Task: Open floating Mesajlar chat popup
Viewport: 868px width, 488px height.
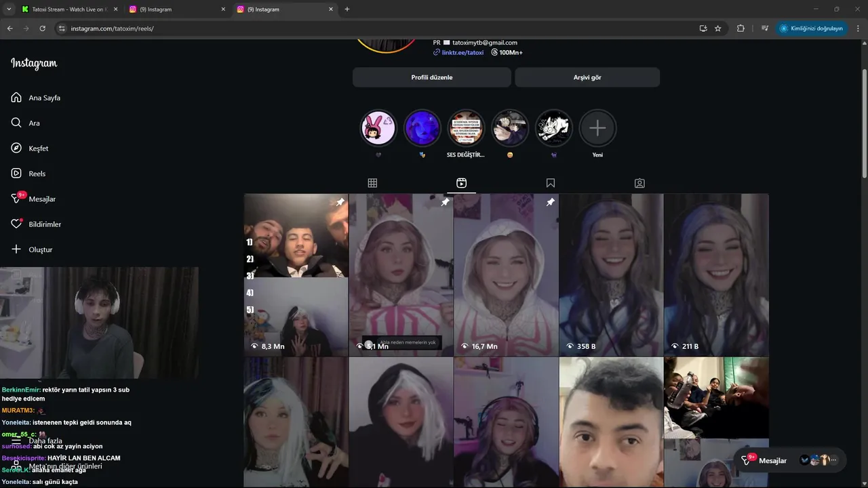Action: point(790,460)
